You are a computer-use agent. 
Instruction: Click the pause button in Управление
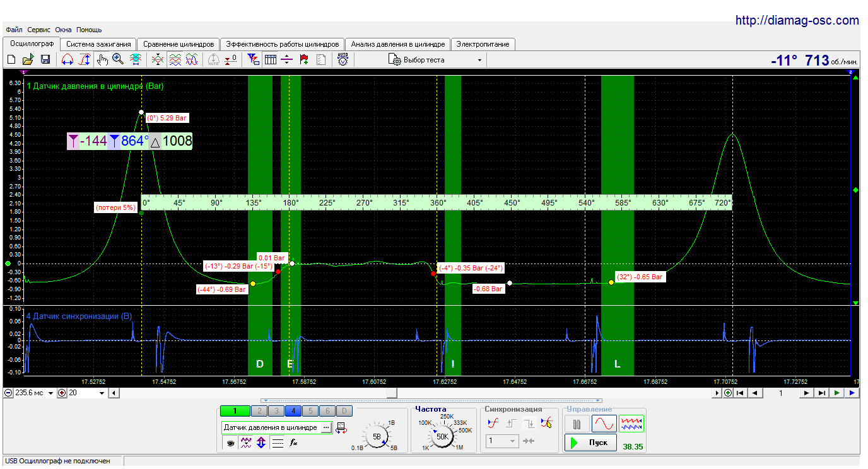[576, 424]
